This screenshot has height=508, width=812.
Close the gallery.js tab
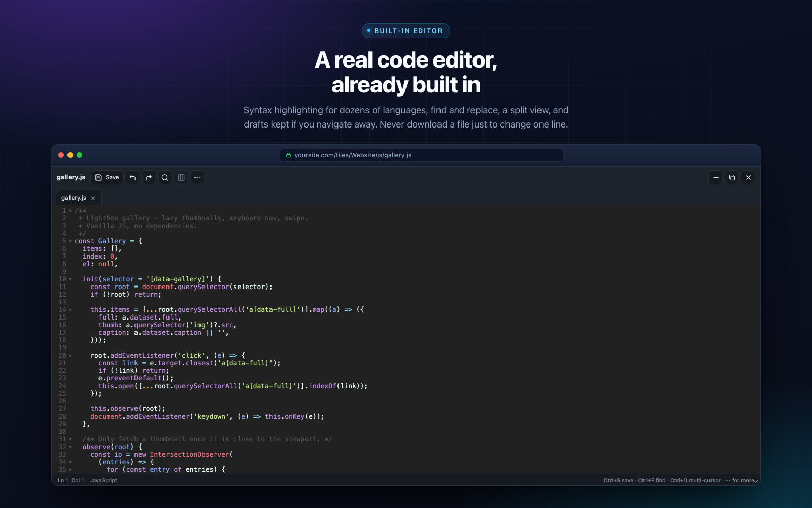[x=93, y=198]
